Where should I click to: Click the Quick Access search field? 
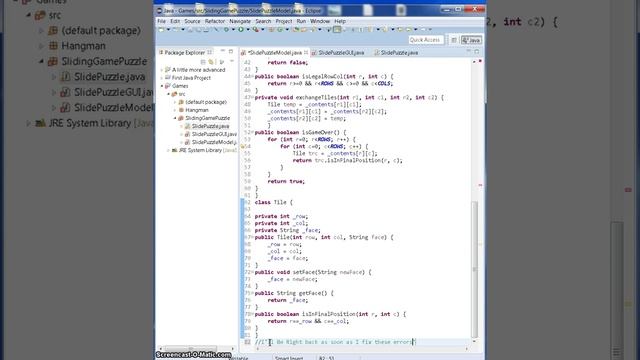(425, 40)
